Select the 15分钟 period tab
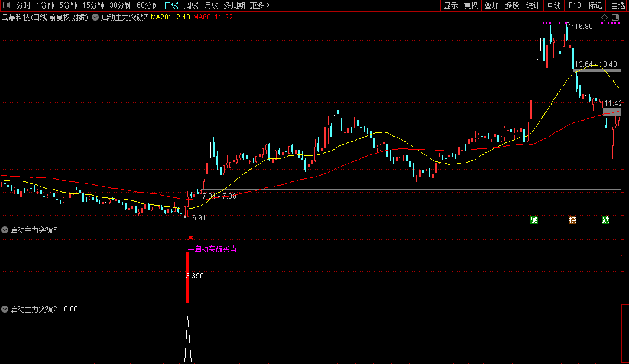The width and height of the screenshot is (629, 364). (x=93, y=5)
